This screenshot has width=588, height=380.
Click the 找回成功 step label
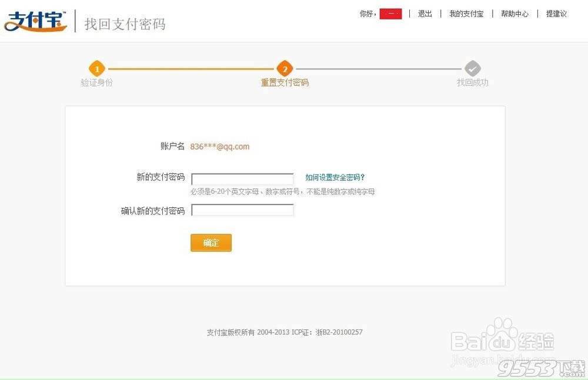(473, 82)
